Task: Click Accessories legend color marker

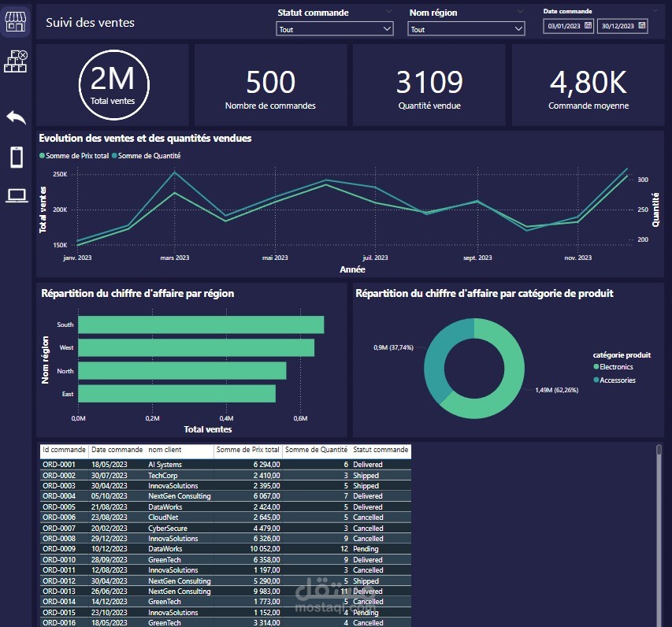Action: click(596, 380)
